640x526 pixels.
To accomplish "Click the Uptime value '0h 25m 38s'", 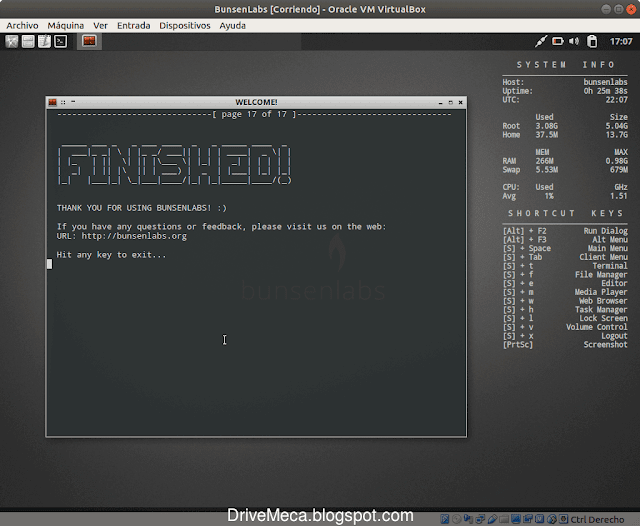I will point(605,91).
